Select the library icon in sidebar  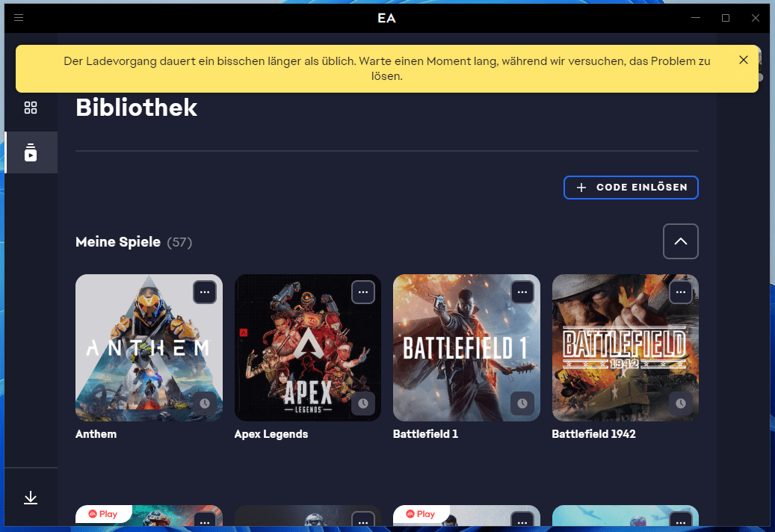click(31, 152)
